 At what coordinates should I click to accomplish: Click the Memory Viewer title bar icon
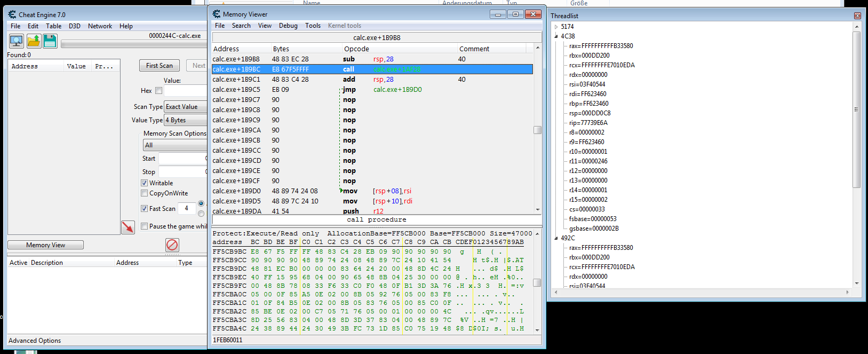(x=217, y=14)
